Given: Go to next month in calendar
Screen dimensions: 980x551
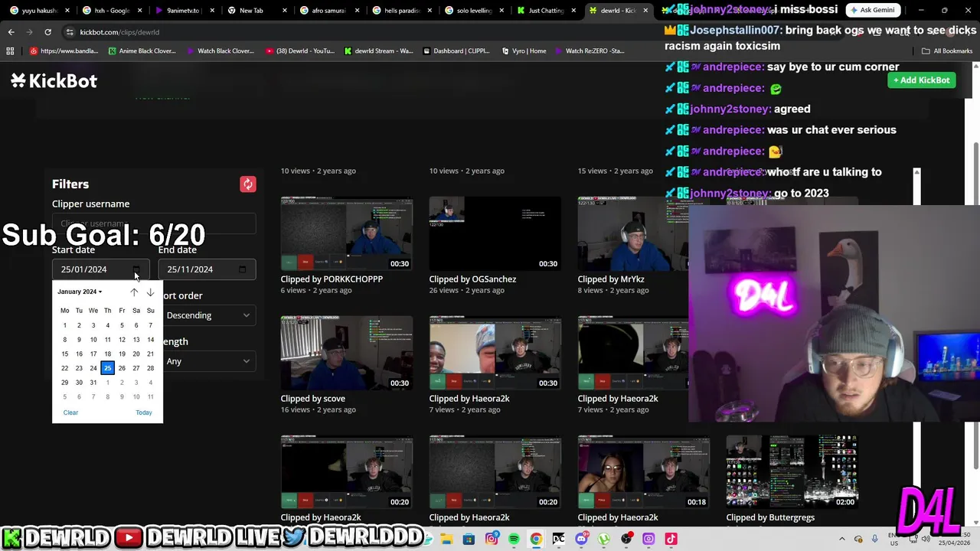Looking at the screenshot, I should (x=150, y=292).
